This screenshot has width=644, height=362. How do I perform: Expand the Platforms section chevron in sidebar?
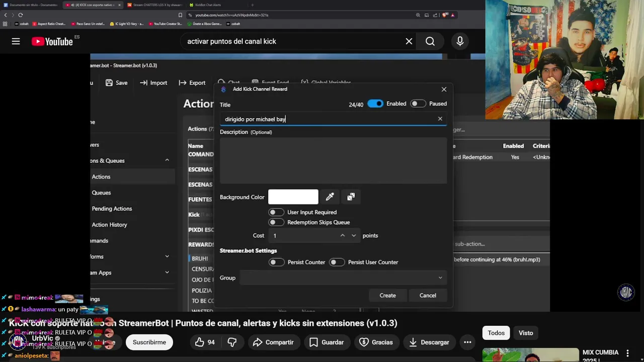click(x=167, y=256)
